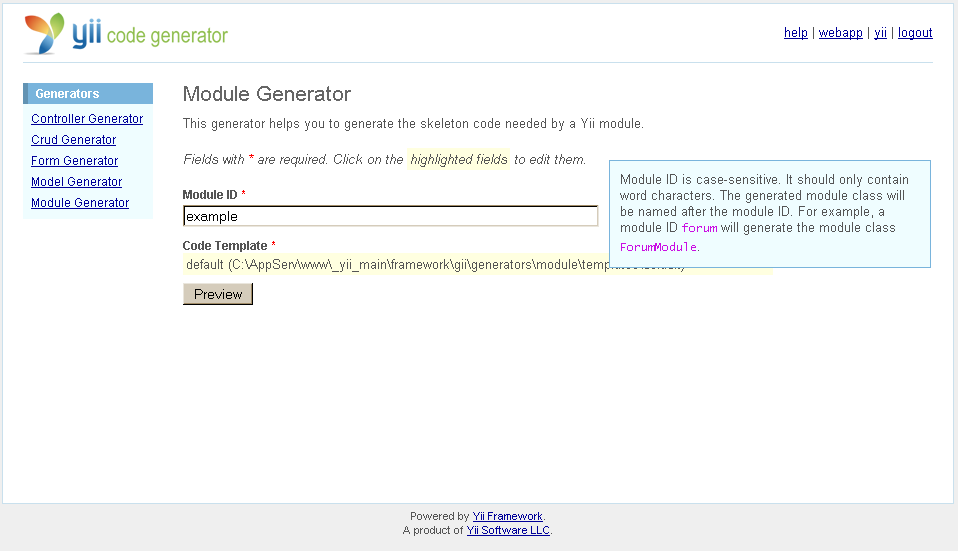The width and height of the screenshot is (958, 551).
Task: Click the Preview button
Action: pyautogui.click(x=218, y=294)
